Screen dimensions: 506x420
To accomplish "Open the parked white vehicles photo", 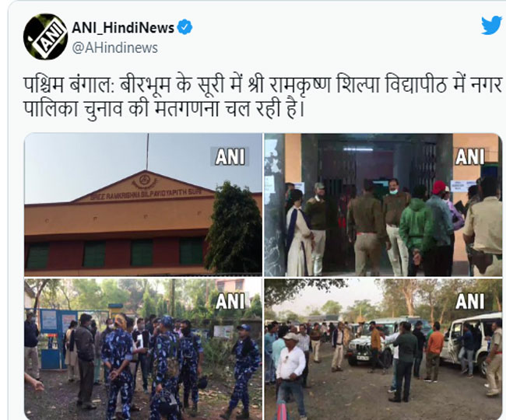I will 383,349.
